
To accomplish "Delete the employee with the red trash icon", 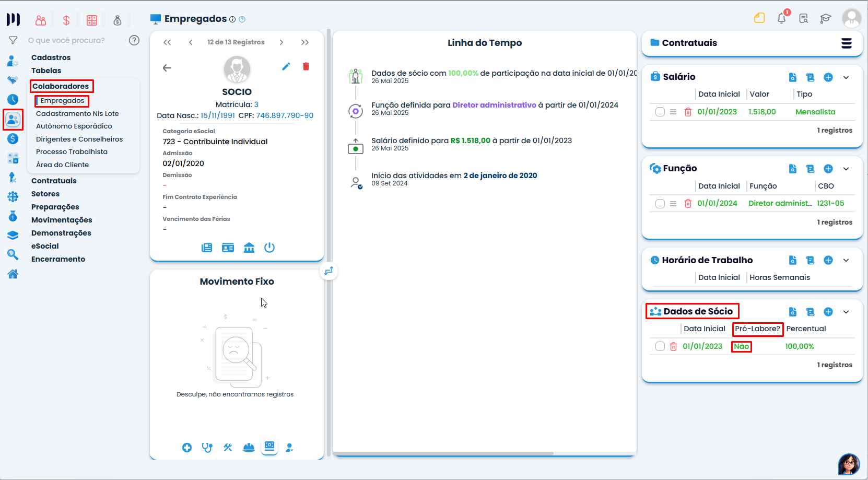I will (x=306, y=66).
